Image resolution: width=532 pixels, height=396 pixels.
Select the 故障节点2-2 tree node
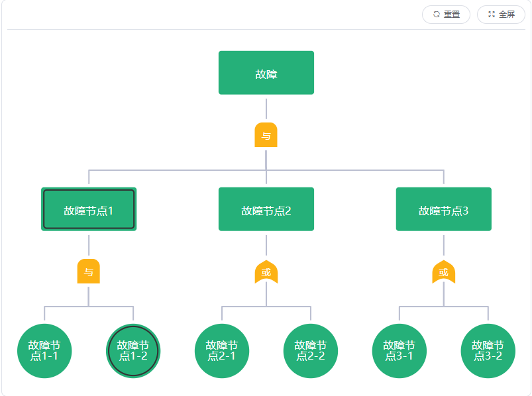coord(311,351)
